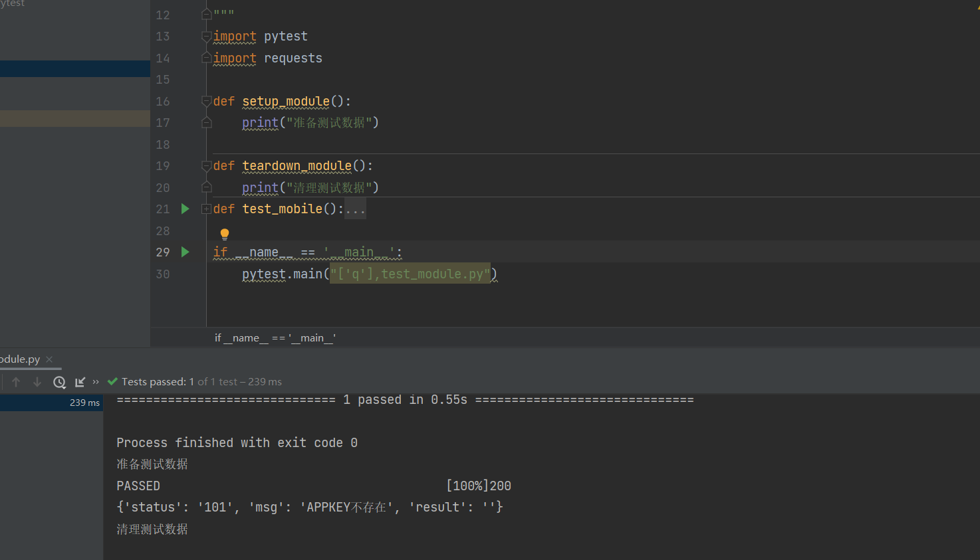
Task: Click the 准备测试数据 console output line
Action: pyautogui.click(x=152, y=464)
